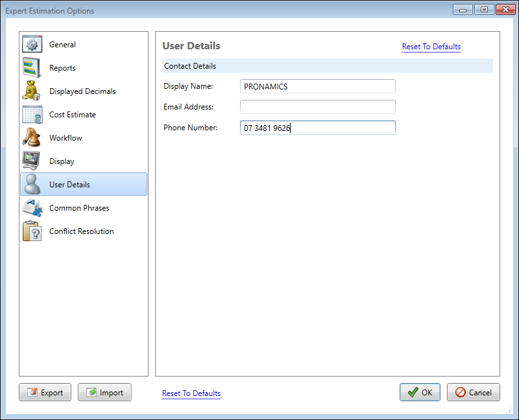
Task: Click the User Details person icon
Action: [x=32, y=185]
